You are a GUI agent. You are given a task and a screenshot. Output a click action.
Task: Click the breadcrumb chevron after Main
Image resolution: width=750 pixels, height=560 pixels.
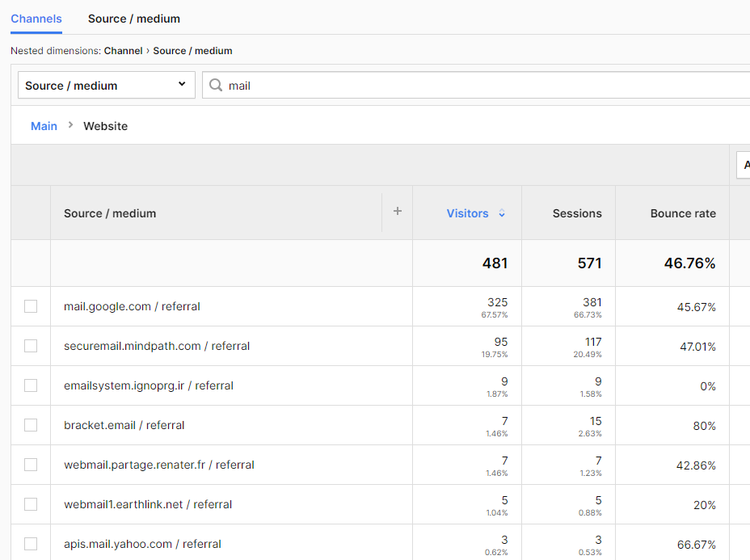[x=70, y=125]
